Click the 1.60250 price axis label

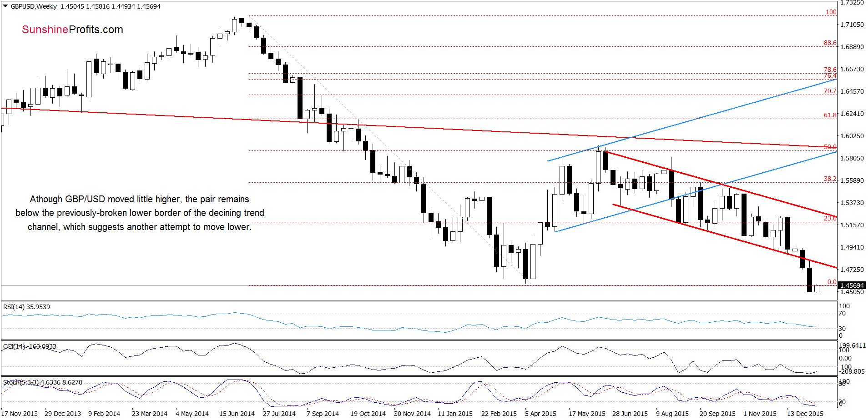pos(852,136)
